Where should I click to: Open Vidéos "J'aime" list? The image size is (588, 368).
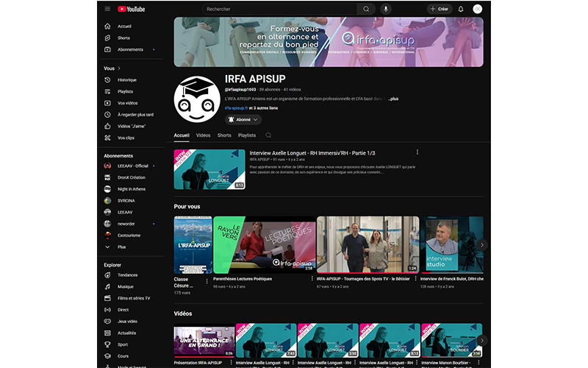[x=132, y=127]
